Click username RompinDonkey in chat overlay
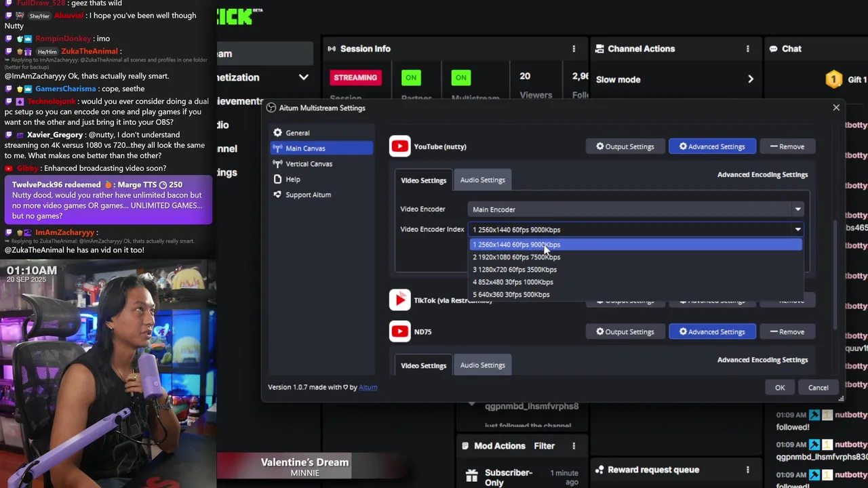 tap(63, 39)
